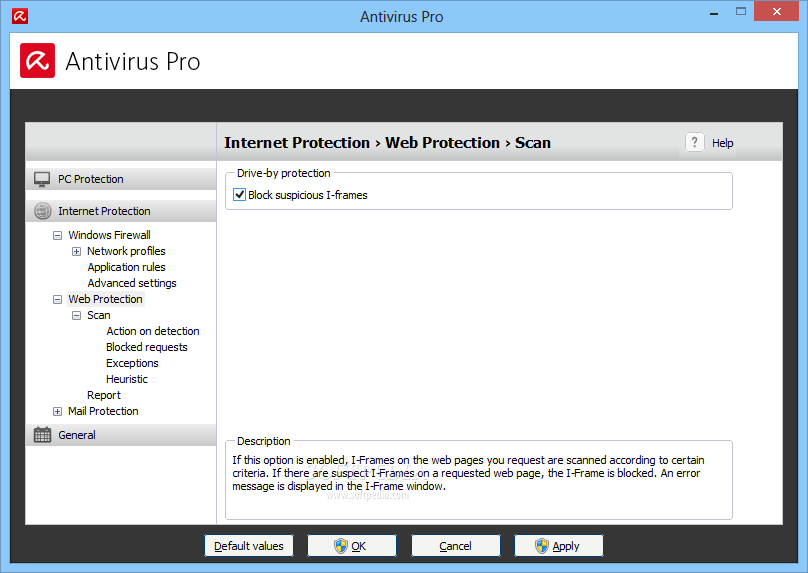Click the Internet Protection globe icon
808x573 pixels.
click(42, 211)
